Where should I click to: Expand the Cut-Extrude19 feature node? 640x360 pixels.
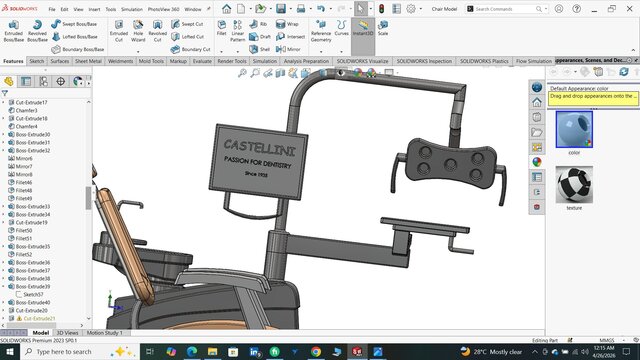tap(4, 222)
